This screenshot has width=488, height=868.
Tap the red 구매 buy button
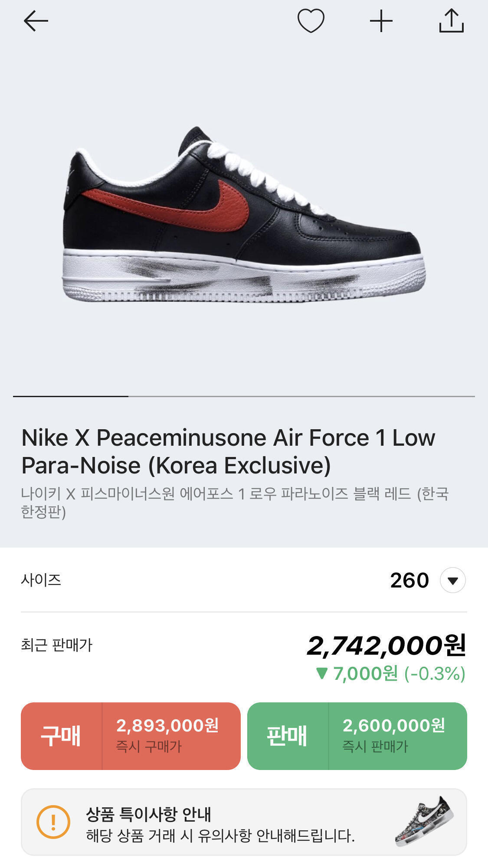pos(61,736)
